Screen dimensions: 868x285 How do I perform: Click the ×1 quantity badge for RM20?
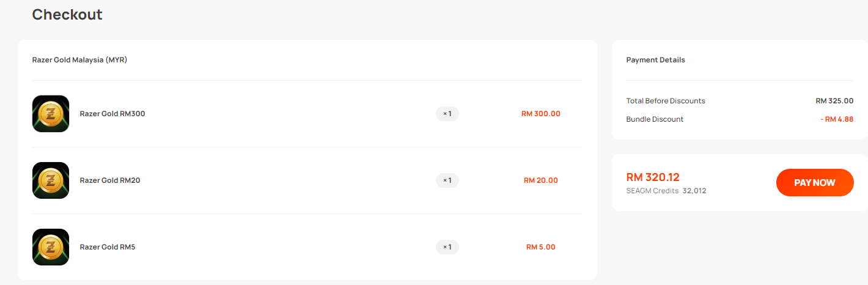447,180
